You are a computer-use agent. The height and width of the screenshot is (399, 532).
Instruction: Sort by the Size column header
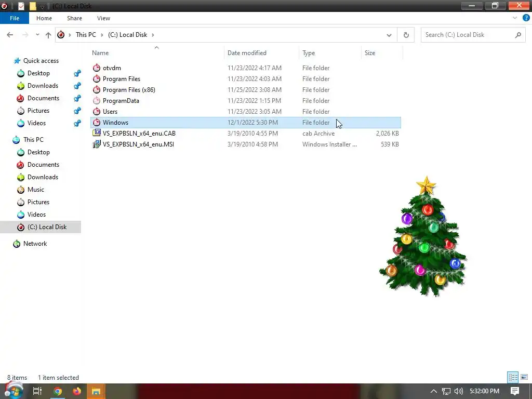pyautogui.click(x=382, y=53)
